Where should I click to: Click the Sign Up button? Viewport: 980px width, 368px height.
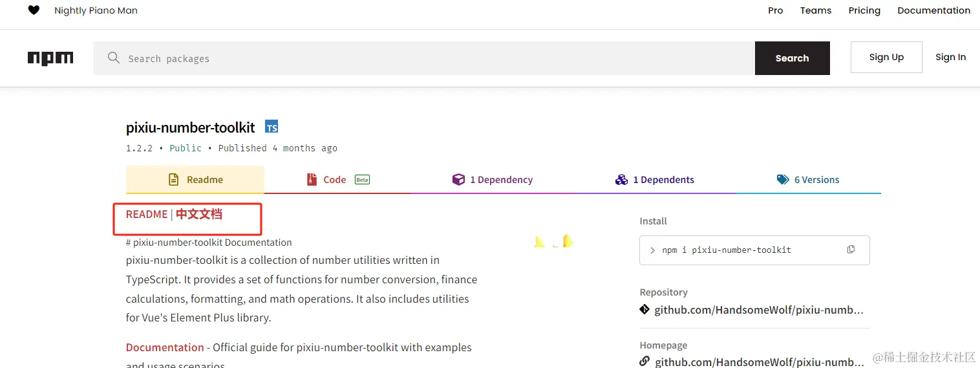click(x=886, y=57)
